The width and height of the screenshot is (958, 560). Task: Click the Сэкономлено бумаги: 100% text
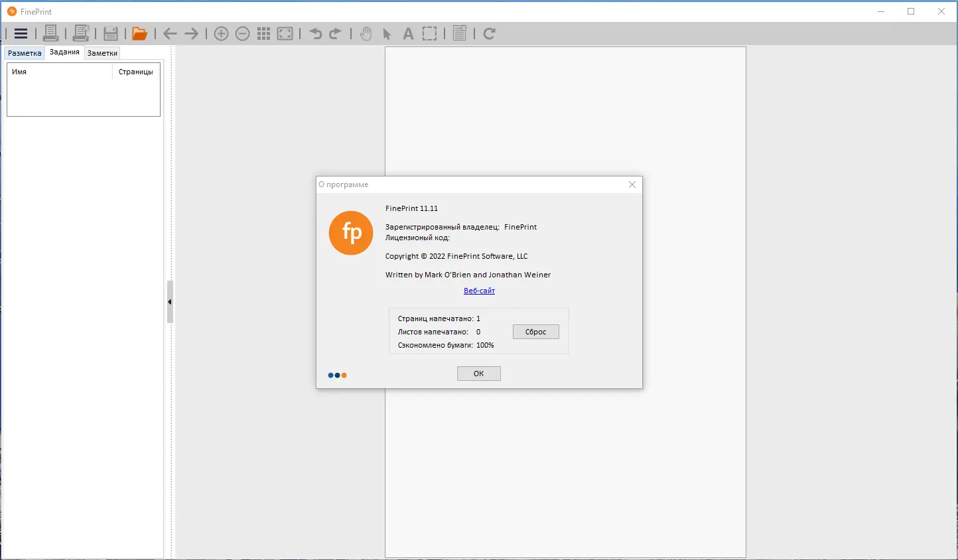[x=446, y=345]
